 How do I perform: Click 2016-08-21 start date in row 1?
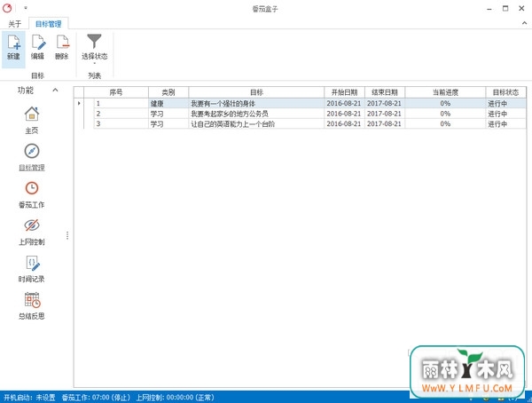[x=344, y=103]
